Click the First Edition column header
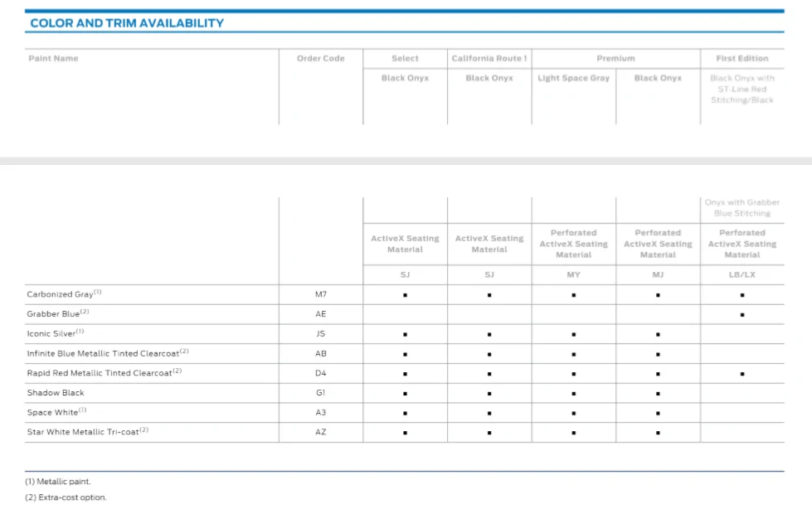Screen dimensions: 812x509 click(x=742, y=59)
